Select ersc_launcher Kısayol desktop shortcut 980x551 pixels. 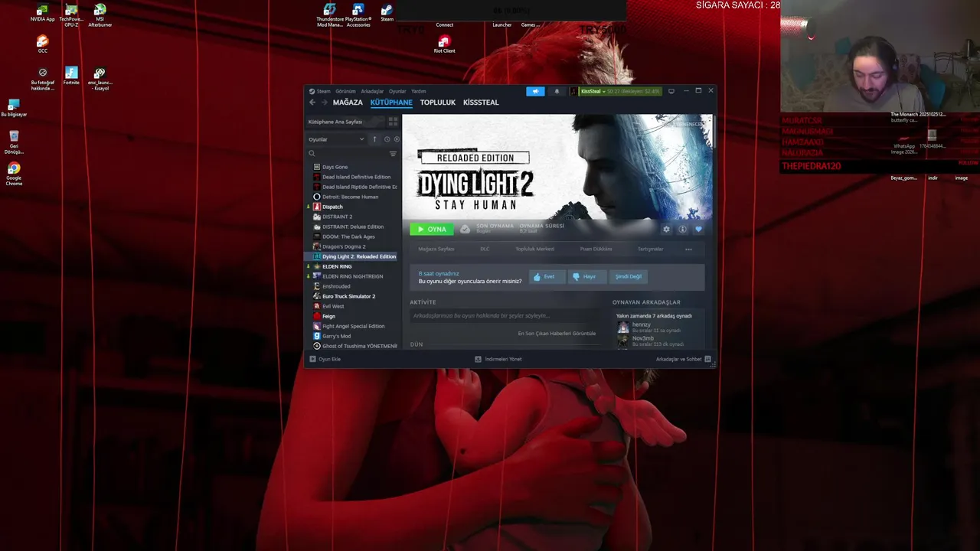(100, 79)
